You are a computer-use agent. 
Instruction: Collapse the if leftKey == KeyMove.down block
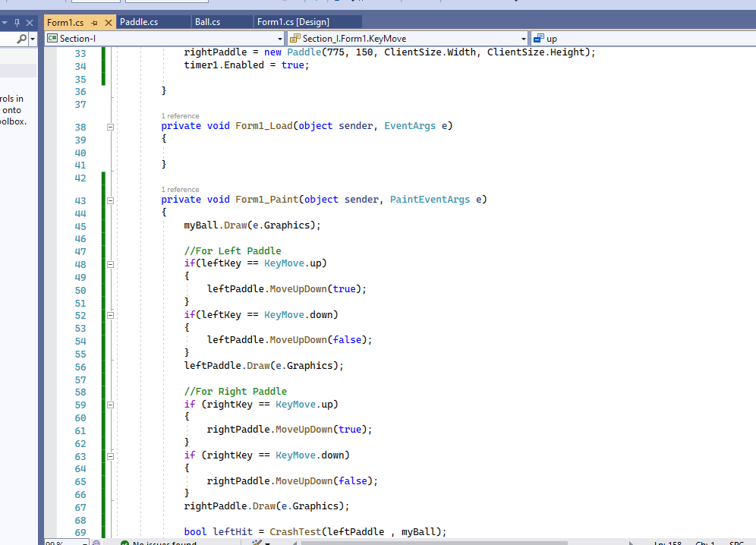[x=110, y=316]
